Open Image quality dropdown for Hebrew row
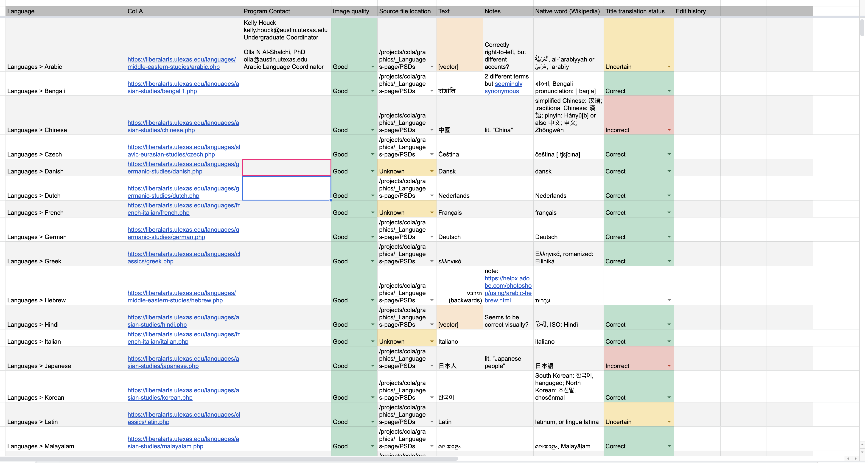This screenshot has height=463, width=868. tap(372, 300)
